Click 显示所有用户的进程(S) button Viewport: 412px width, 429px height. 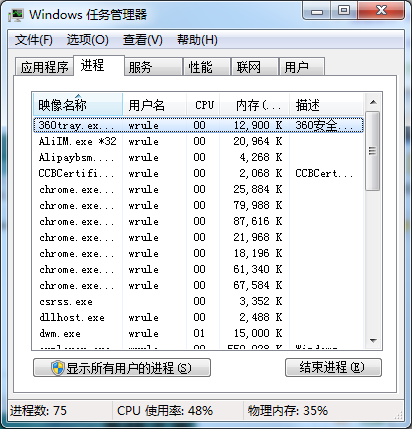point(122,368)
